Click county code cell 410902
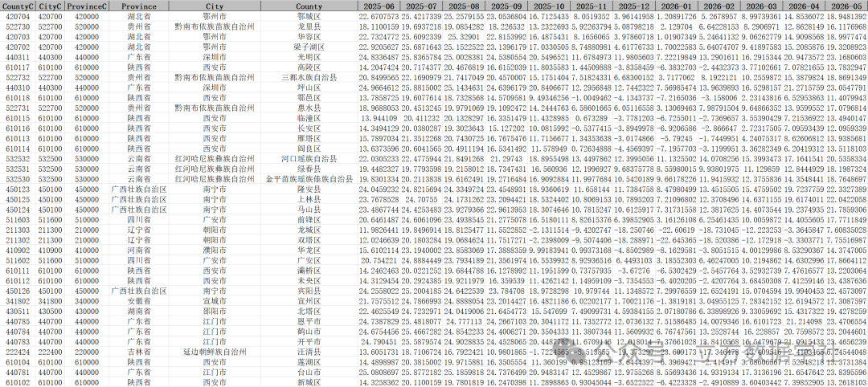This screenshot has height=387, width=868. tap(18, 251)
